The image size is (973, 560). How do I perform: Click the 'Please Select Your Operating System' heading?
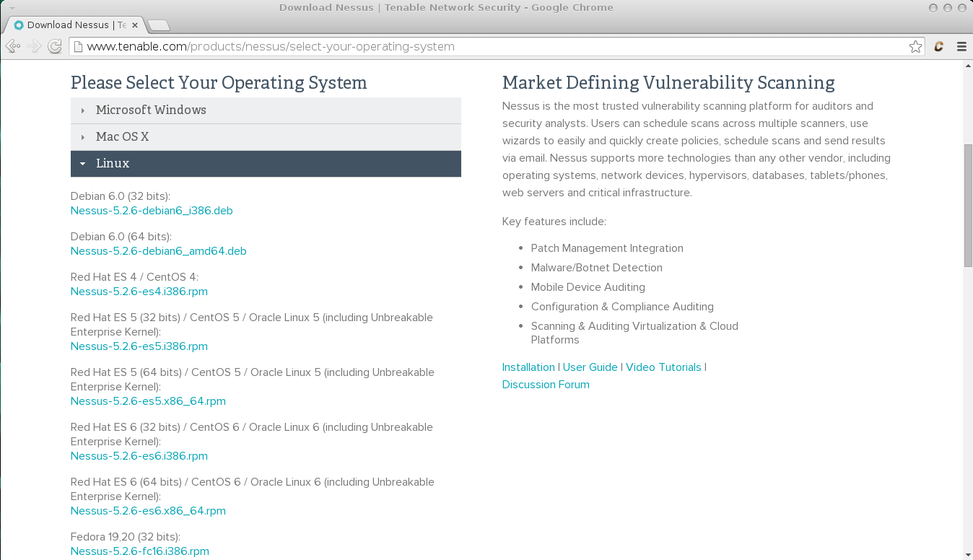pos(219,83)
